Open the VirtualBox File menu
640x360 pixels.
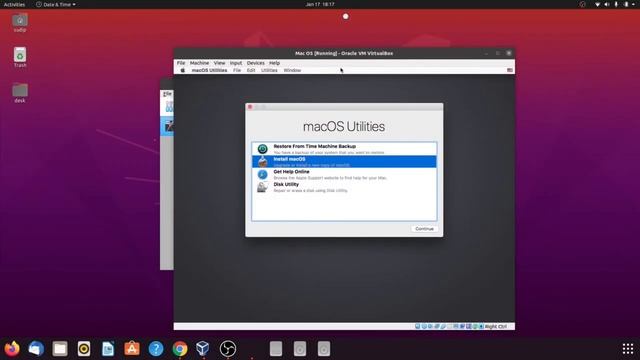181,63
